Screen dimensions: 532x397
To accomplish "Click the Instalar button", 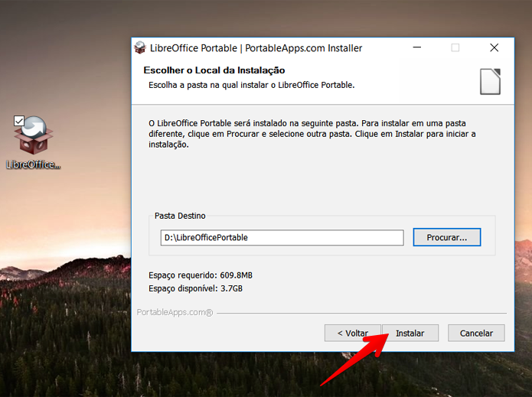I will (410, 333).
